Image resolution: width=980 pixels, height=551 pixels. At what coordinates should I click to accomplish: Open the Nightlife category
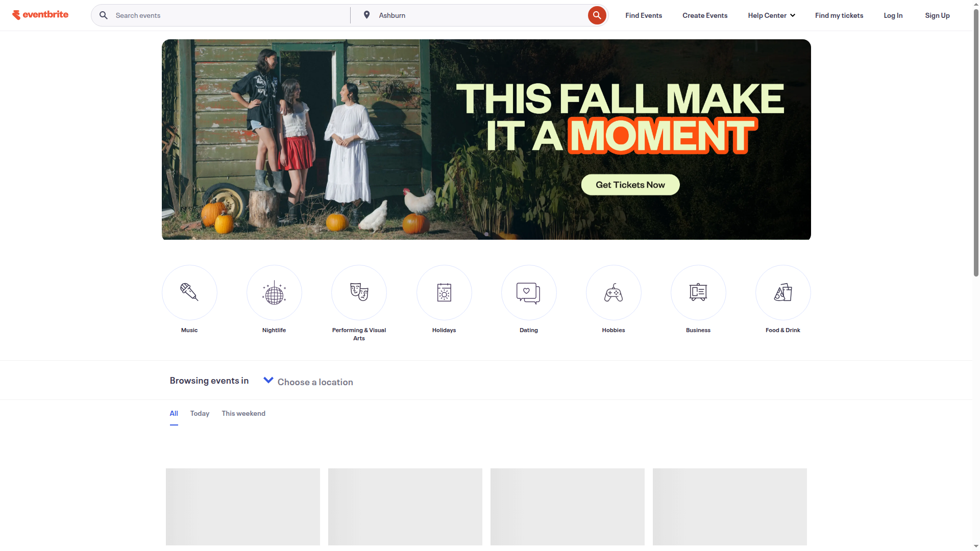tap(274, 292)
